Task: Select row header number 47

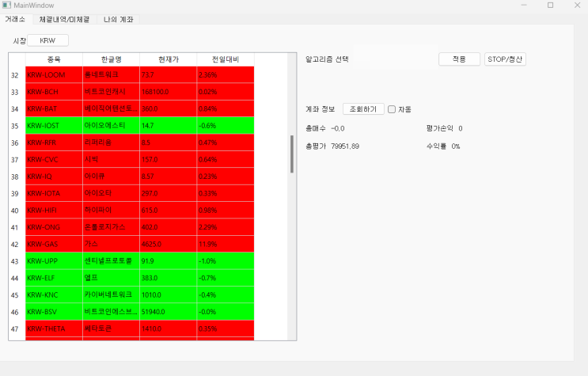Action: tap(17, 329)
